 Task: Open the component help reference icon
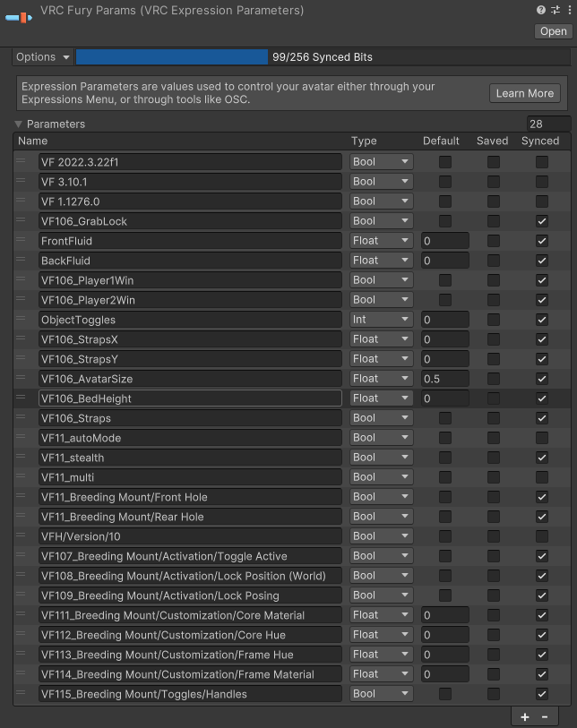540,10
